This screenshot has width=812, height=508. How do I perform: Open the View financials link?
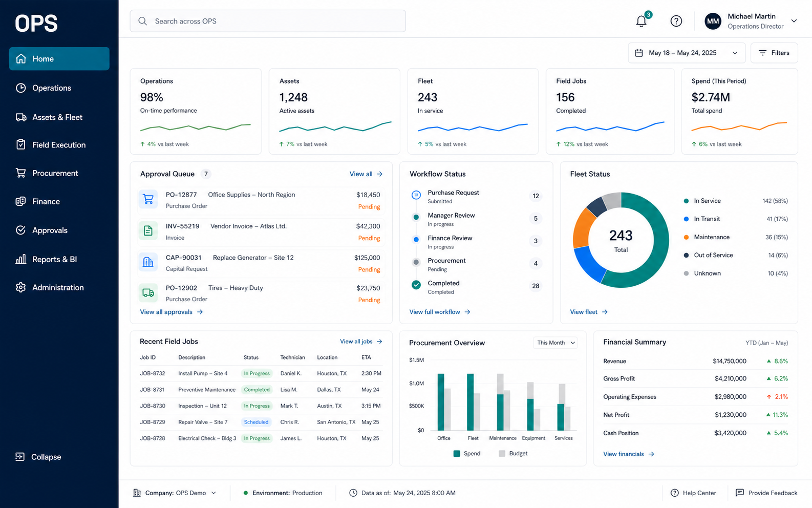click(x=629, y=454)
